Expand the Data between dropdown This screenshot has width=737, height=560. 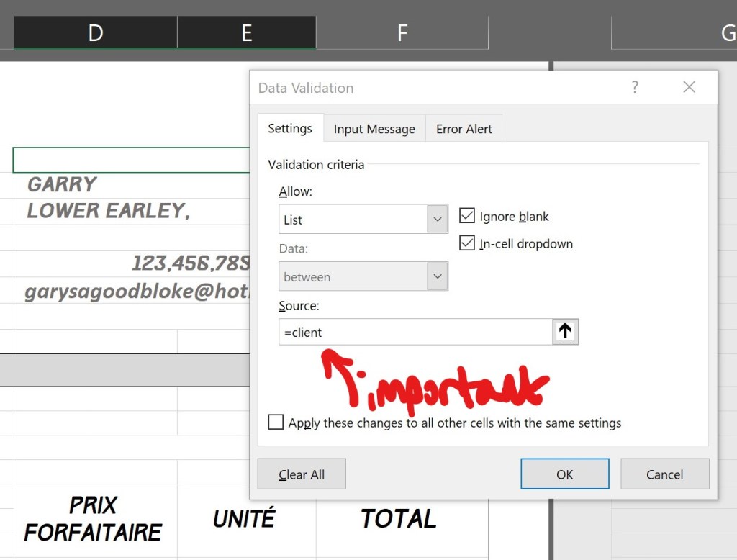(x=437, y=276)
